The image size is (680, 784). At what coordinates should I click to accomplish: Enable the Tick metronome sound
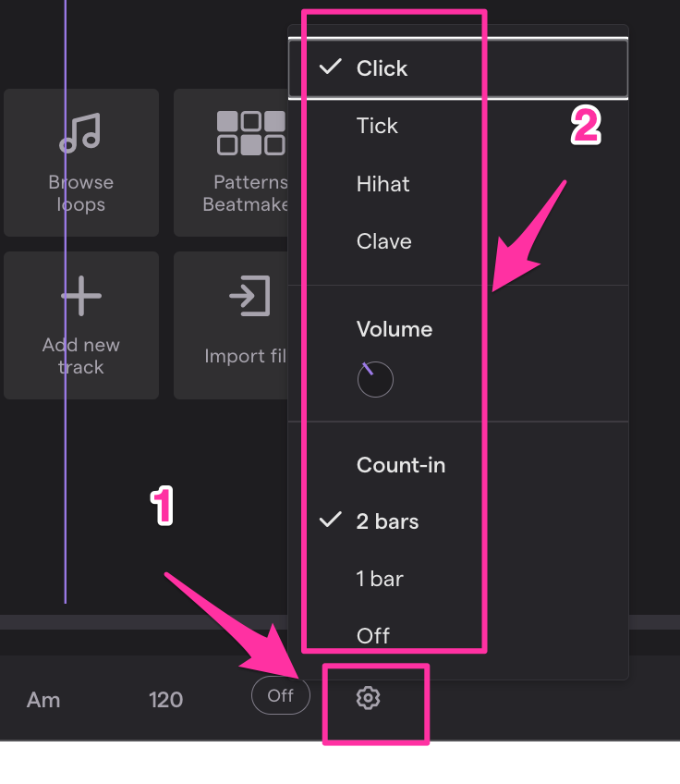(376, 126)
